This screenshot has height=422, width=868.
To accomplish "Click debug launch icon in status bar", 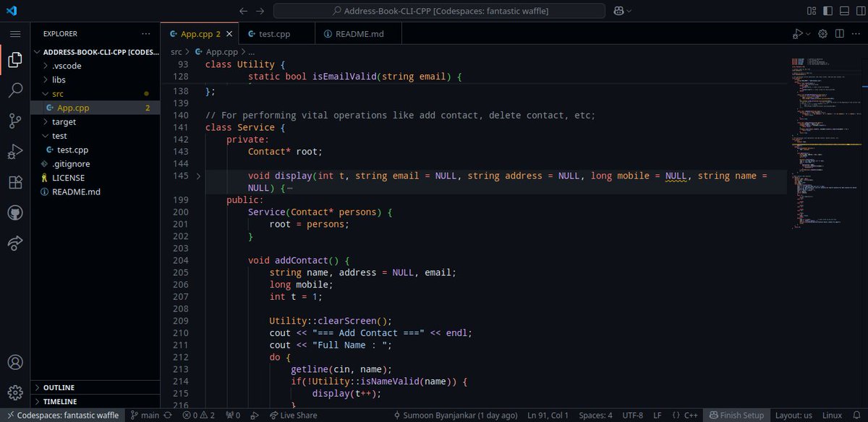I will coord(253,415).
